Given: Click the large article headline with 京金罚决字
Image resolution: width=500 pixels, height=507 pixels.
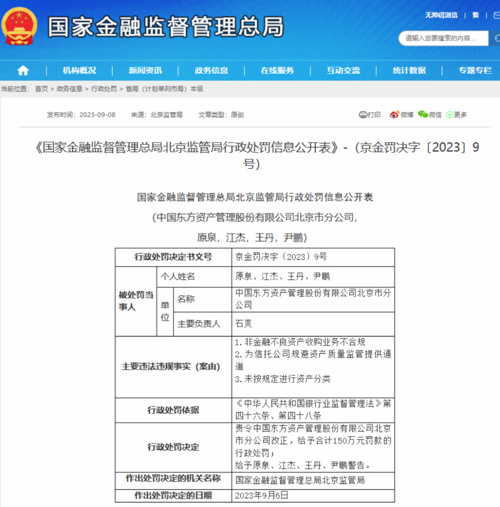Looking at the screenshot, I should click(257, 155).
